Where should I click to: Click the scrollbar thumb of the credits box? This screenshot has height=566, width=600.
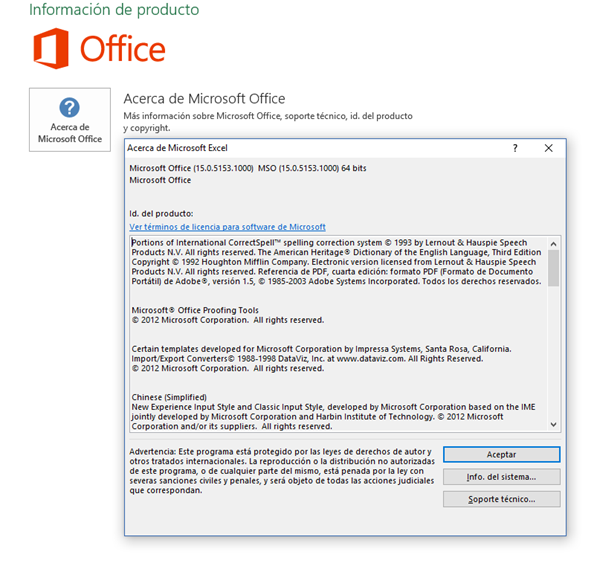pos(554,268)
